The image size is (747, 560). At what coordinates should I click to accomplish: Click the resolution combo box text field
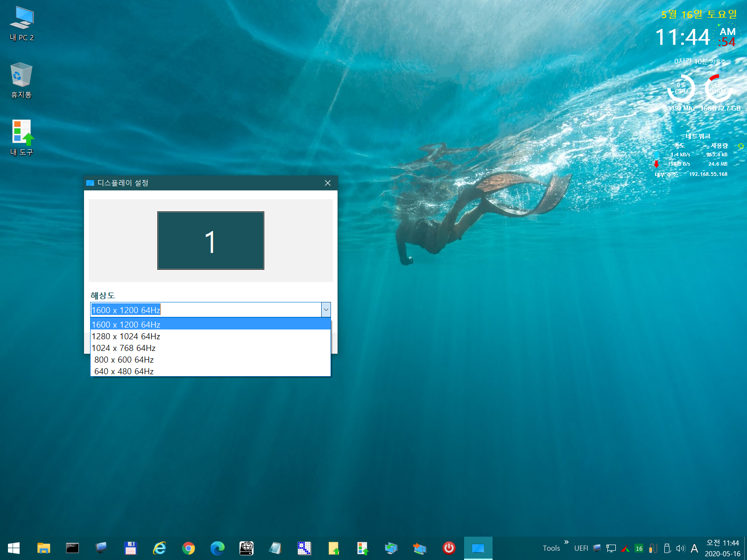[206, 310]
